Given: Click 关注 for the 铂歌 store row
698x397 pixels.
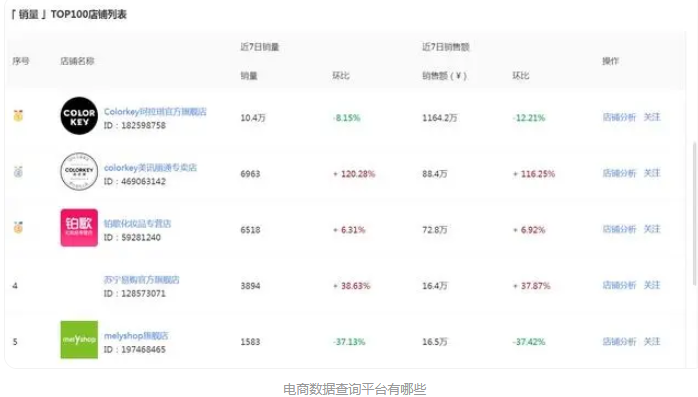Looking at the screenshot, I should coord(652,229).
